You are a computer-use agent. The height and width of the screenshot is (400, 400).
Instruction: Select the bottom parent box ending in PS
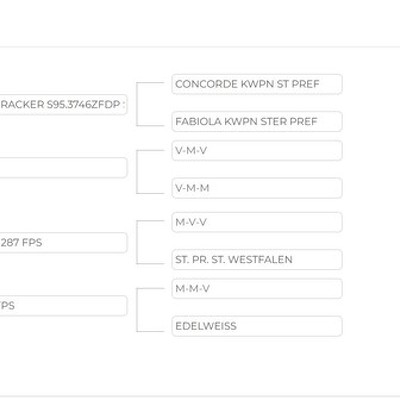(63, 306)
